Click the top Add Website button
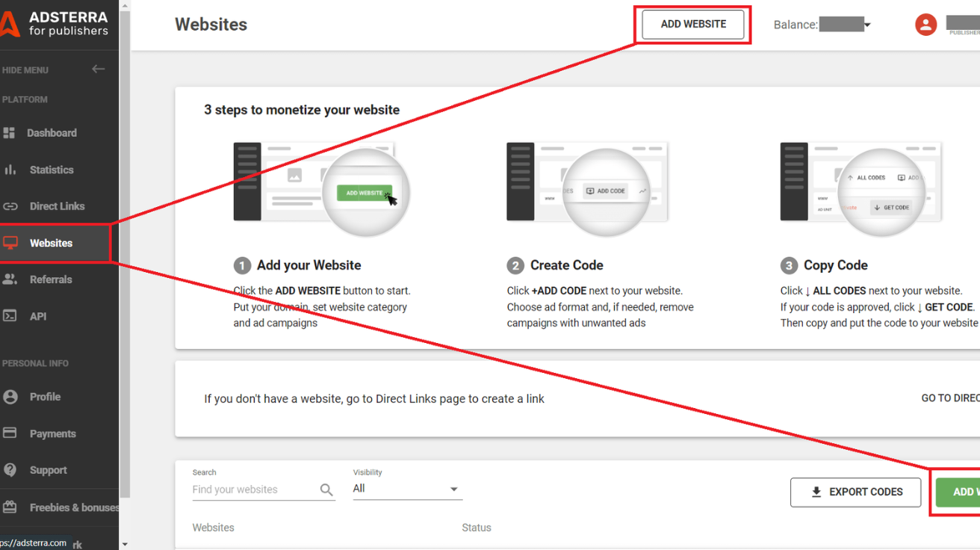Viewport: 980px width, 550px height. (x=693, y=24)
